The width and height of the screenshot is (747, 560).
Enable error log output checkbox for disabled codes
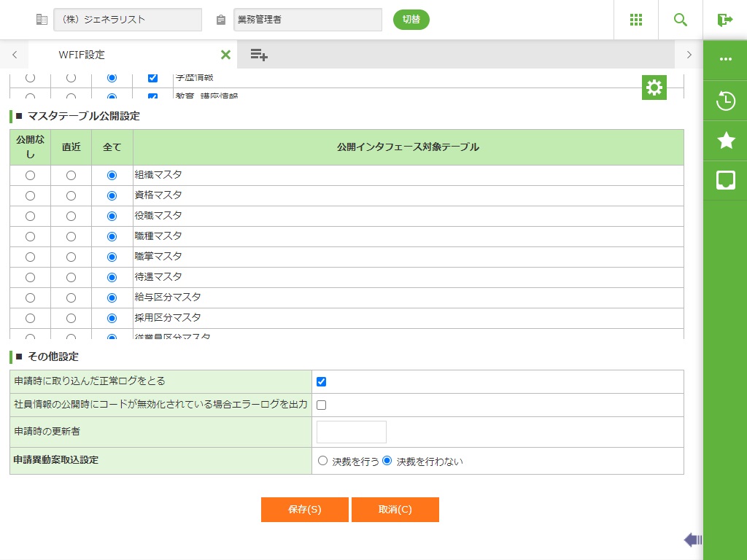(x=321, y=405)
